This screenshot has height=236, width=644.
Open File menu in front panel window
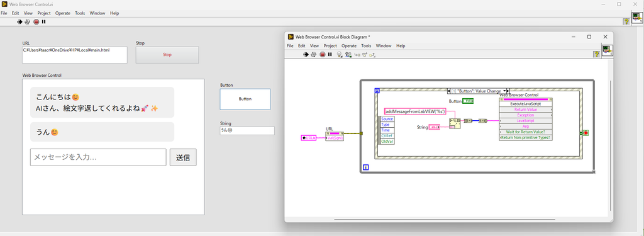[4, 13]
